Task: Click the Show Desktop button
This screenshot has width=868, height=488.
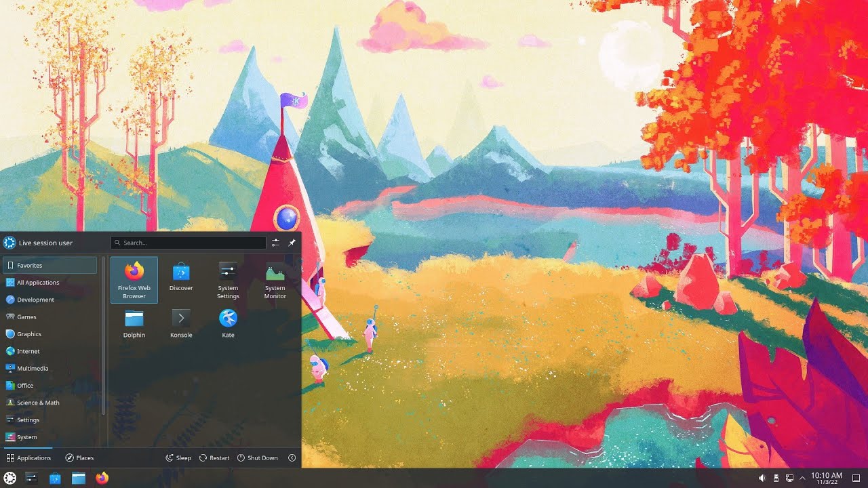Action: [856, 478]
